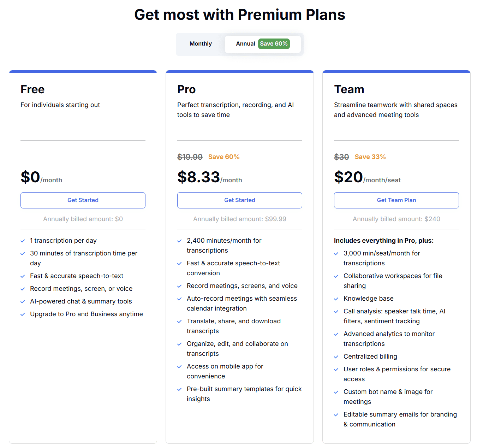Click the orange Save 33% label
This screenshot has width=483, height=448.
pos(370,157)
